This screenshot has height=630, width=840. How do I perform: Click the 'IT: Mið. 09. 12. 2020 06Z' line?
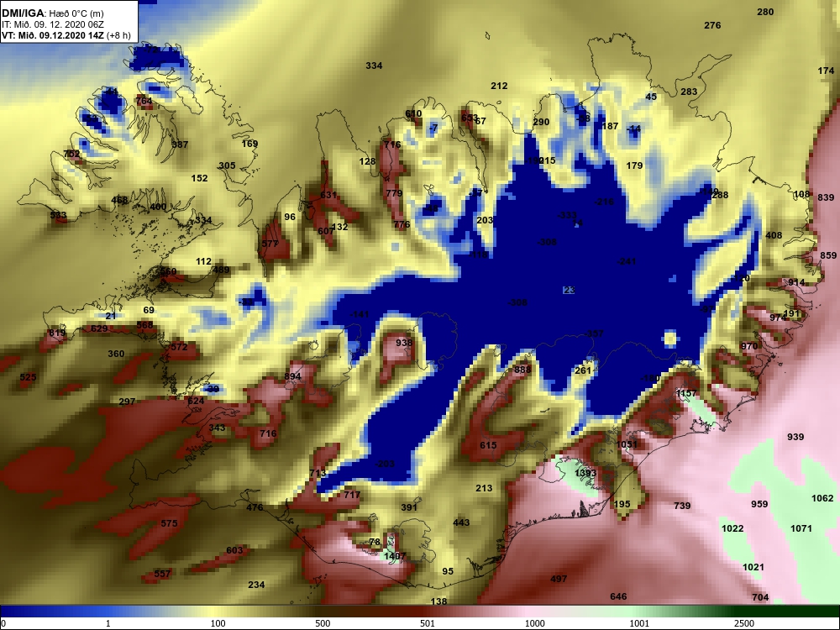pos(52,24)
